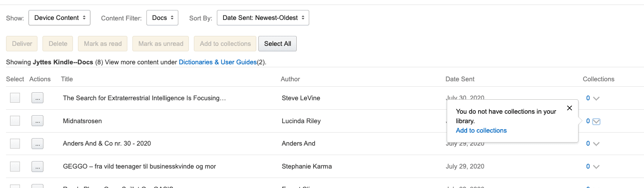Viewport: 644px width, 188px height.
Task: Tick checkbox for Anders And & Co nr. 30
Action: point(15,144)
